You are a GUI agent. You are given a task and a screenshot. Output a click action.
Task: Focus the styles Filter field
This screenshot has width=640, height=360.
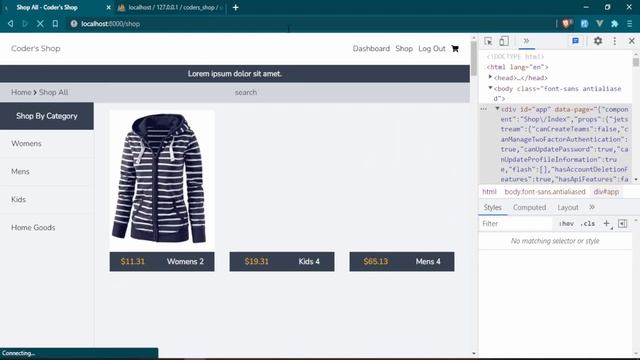pos(516,224)
